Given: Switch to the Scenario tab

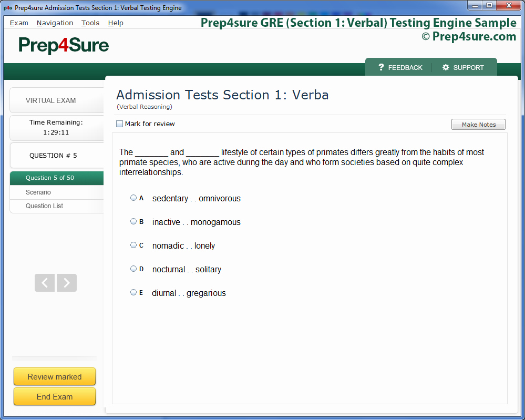Looking at the screenshot, I should (57, 192).
